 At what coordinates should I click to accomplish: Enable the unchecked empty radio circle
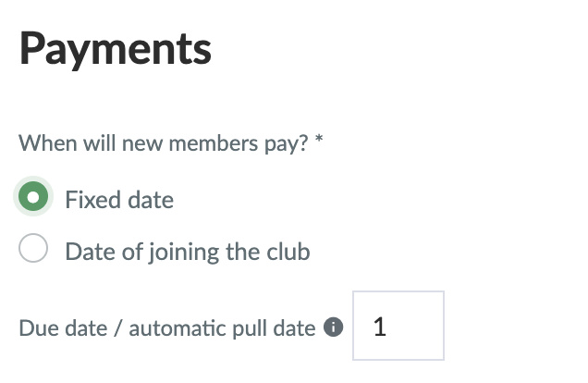33,248
